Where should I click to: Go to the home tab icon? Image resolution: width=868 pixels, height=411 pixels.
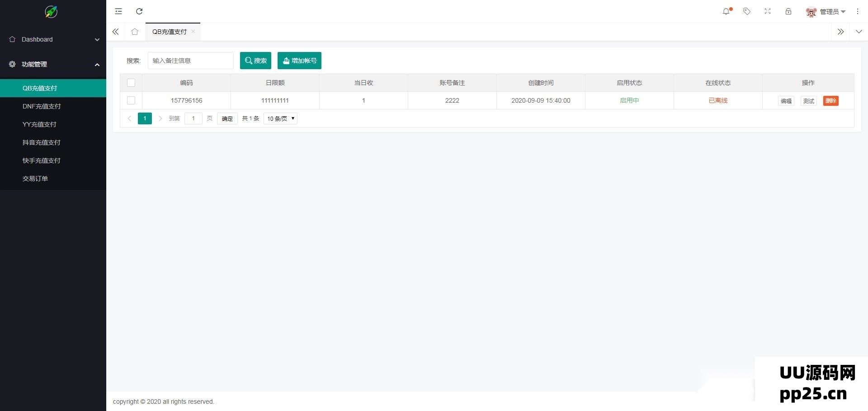point(135,32)
